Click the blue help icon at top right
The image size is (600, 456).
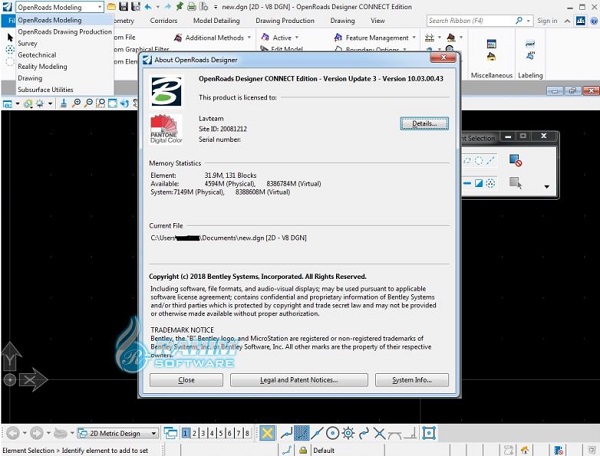pyautogui.click(x=594, y=21)
